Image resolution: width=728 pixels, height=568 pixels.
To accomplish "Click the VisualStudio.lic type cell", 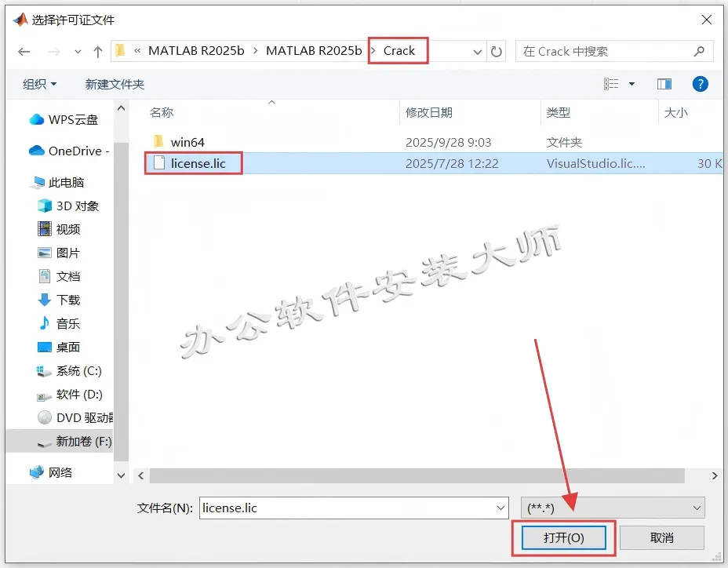I will [x=595, y=163].
